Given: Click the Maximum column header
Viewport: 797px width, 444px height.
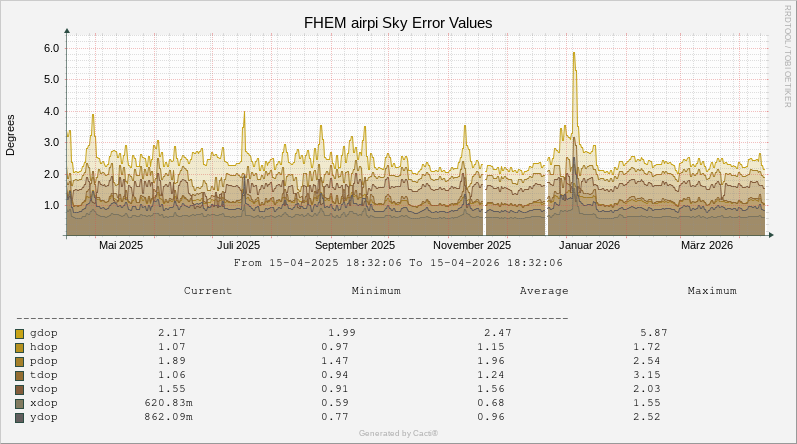Looking at the screenshot, I should 712,291.
